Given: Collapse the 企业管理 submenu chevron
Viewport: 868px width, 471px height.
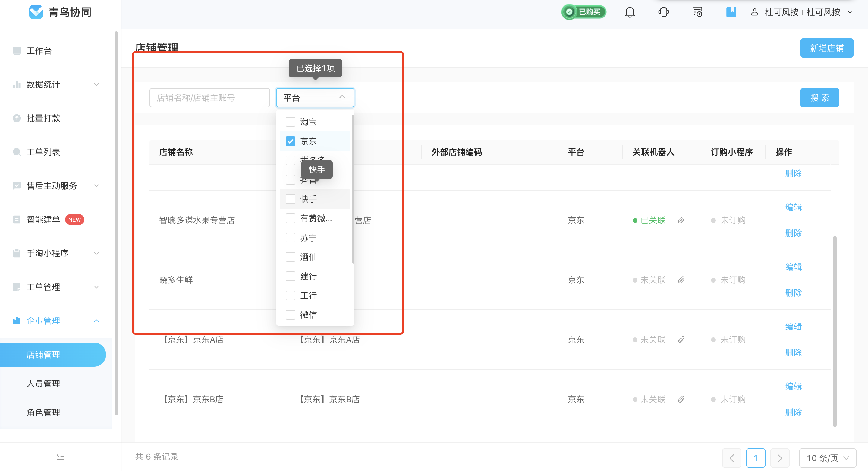Looking at the screenshot, I should (96, 321).
